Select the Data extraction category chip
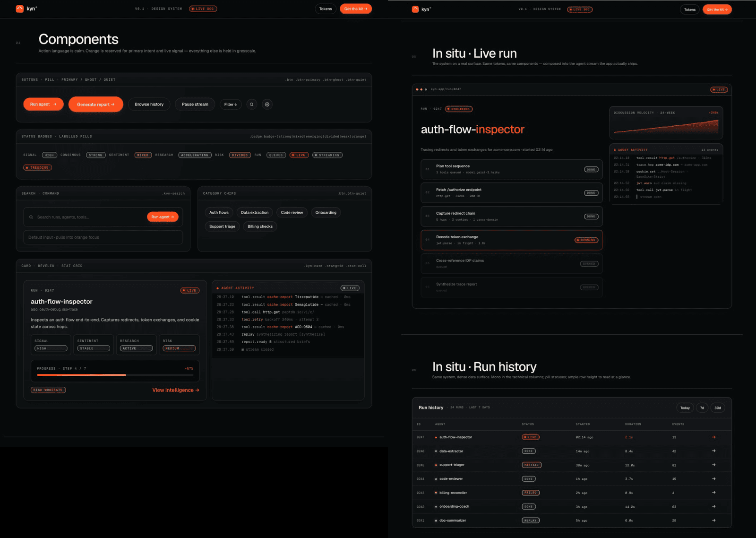Viewport: 756px width, 538px height. tap(255, 213)
